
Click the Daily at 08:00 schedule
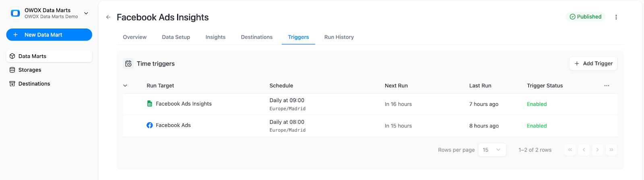pyautogui.click(x=287, y=122)
